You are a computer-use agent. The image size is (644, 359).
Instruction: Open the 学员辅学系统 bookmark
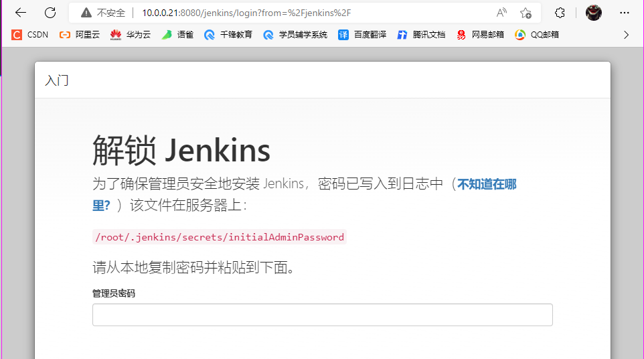coord(295,35)
